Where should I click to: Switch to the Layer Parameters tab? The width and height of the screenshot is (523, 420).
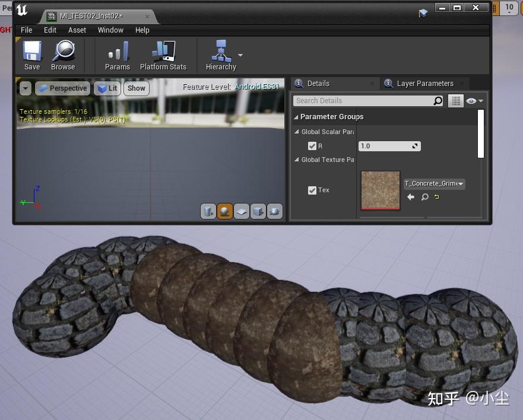pos(424,84)
